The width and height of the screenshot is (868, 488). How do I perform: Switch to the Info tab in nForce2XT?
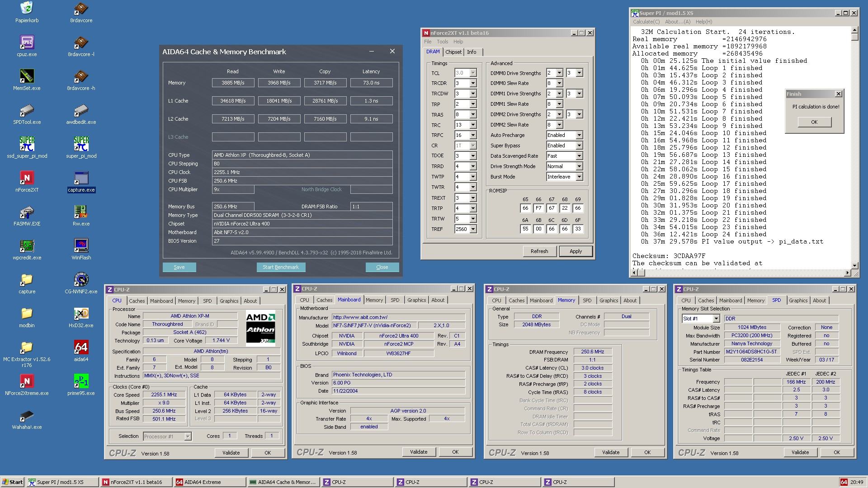472,52
